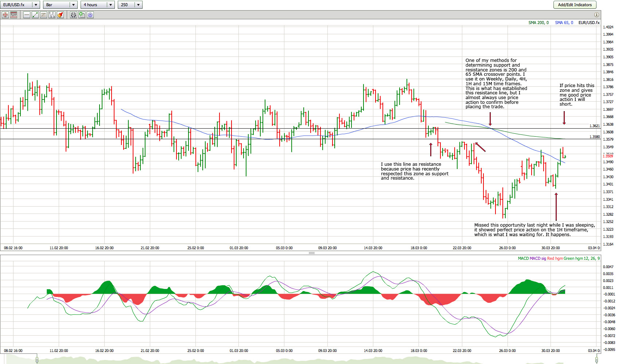Click the SMA 200 indicator label
The image size is (622, 364).
coord(538,23)
